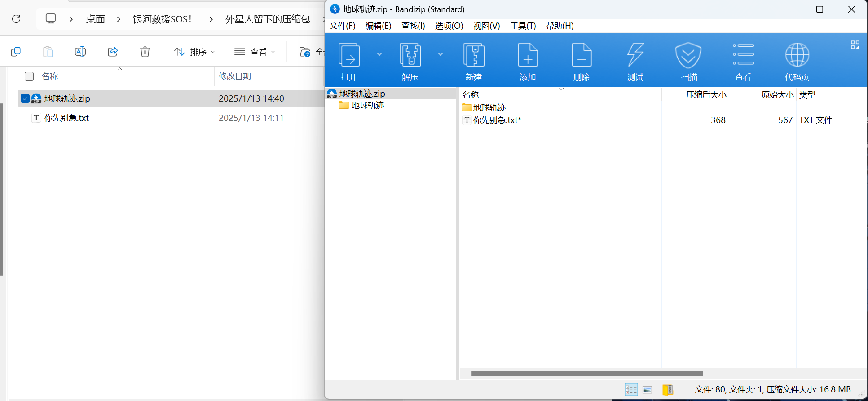Click the Paste icon in Explorer toolbar
The width and height of the screenshot is (868, 401).
tap(48, 52)
